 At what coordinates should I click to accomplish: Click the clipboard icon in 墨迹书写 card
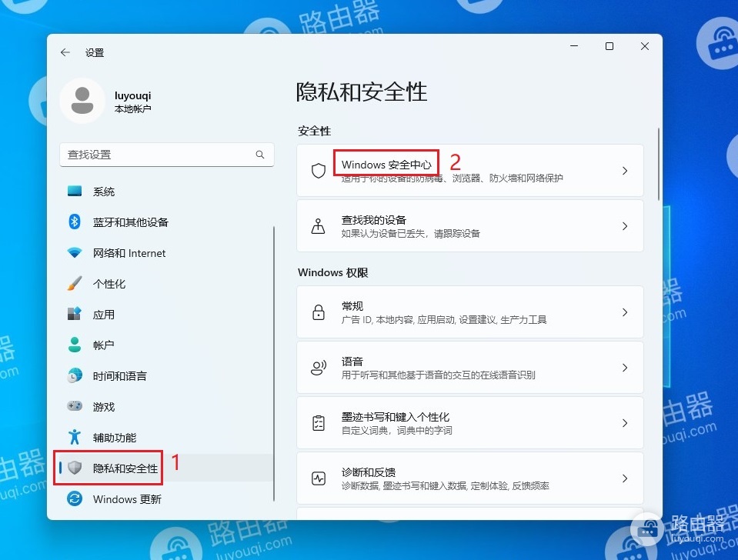click(319, 423)
